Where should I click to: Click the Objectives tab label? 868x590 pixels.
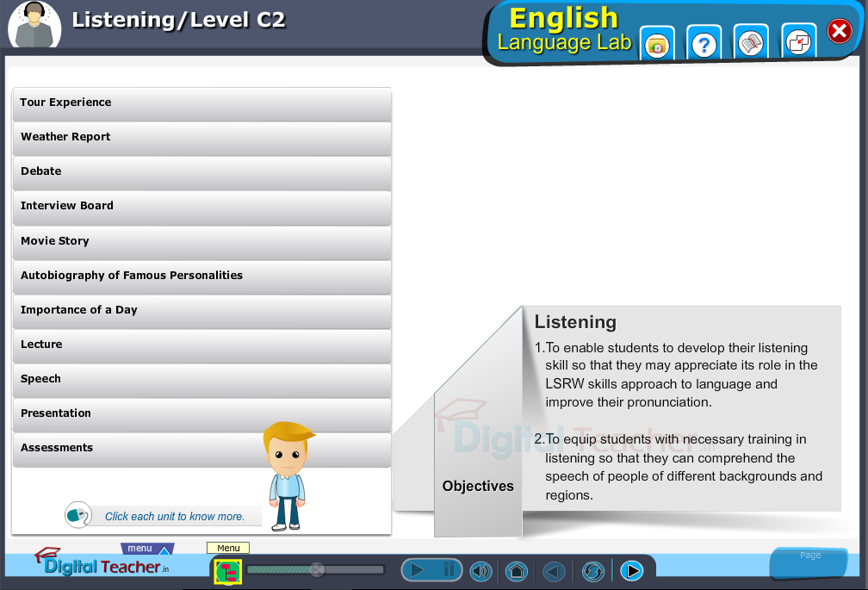(x=478, y=486)
